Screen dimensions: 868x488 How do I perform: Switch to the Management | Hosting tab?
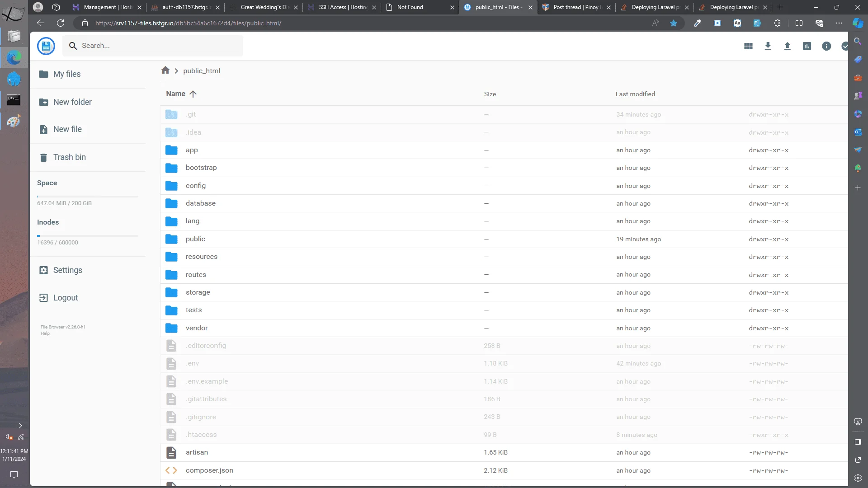coord(107,7)
